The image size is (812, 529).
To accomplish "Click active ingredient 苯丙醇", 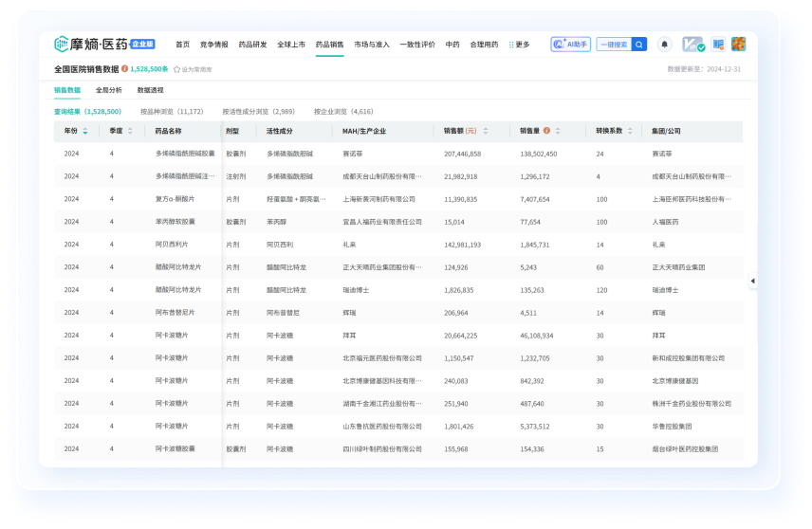I will click(x=277, y=222).
